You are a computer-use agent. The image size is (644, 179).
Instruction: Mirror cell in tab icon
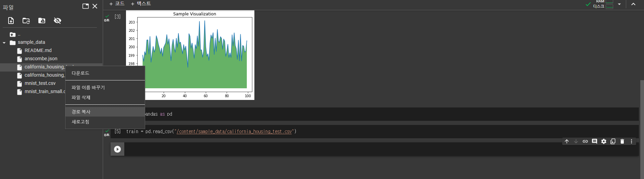click(613, 141)
